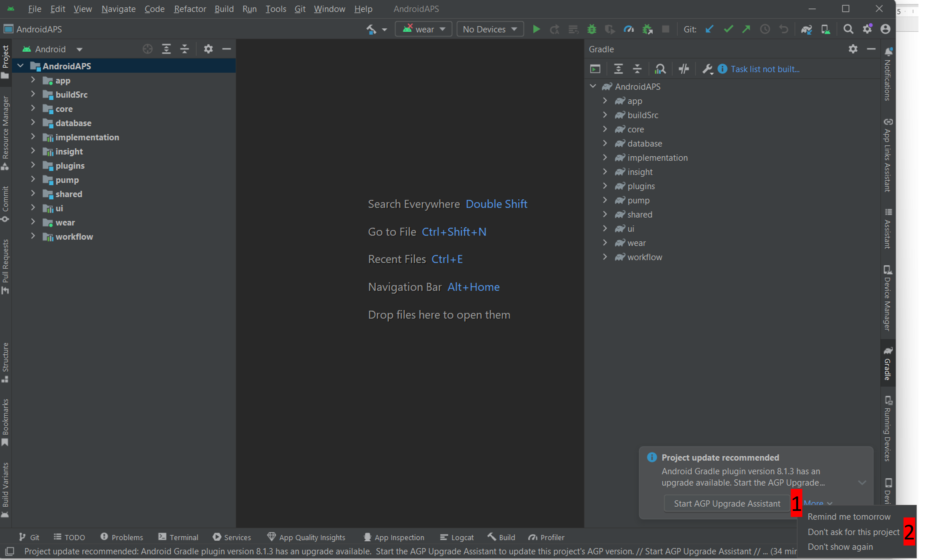929x560 pixels.
Task: Open Project panel options gear
Action: (x=208, y=49)
